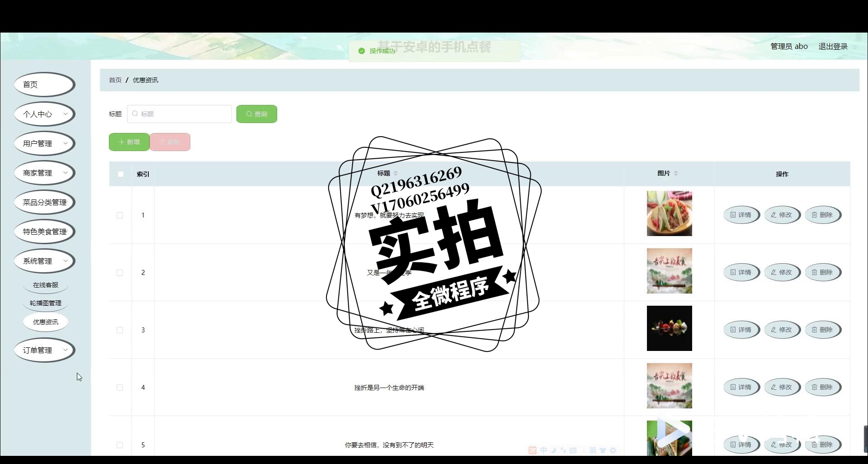Click the page vertical scrollbar handle
Viewport: 868px width, 464px height.
tap(866, 439)
